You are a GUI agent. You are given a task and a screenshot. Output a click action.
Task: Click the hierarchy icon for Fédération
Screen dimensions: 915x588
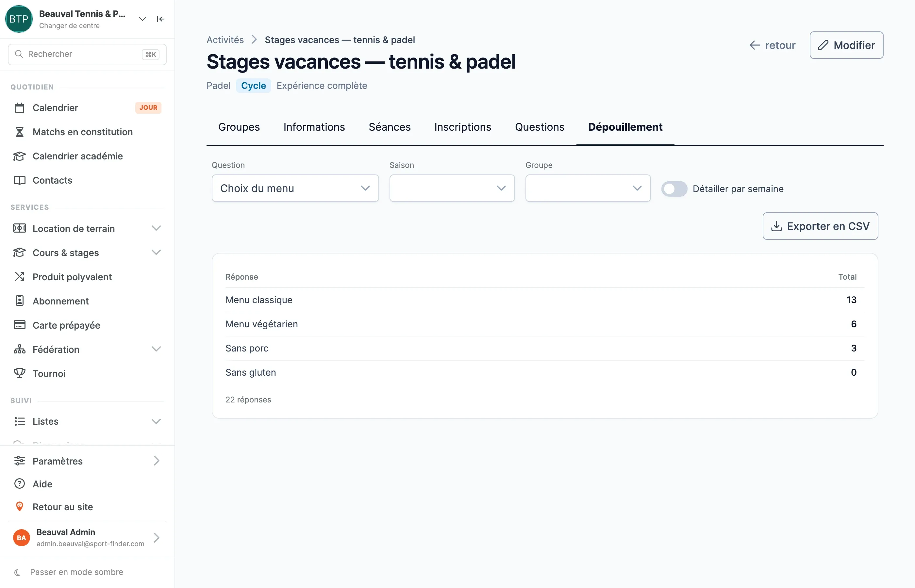[x=20, y=349]
